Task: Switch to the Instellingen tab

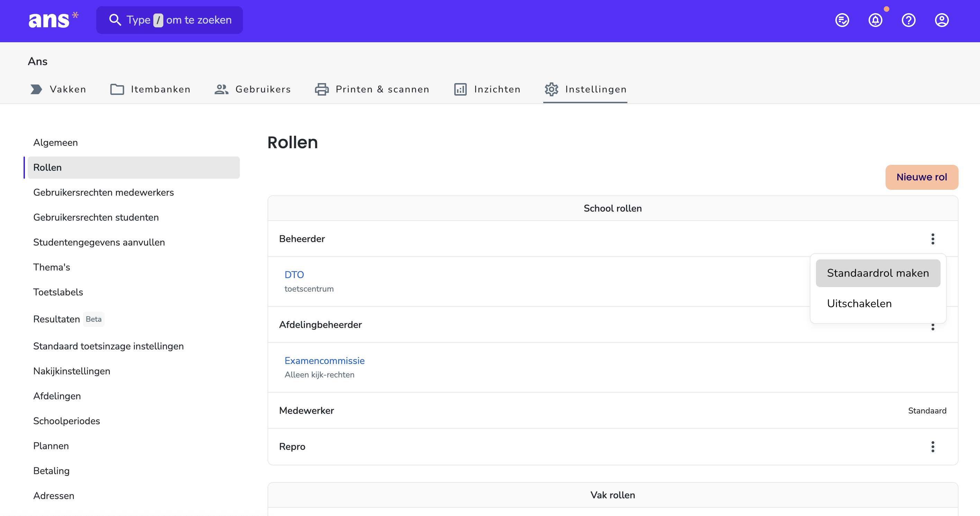Action: click(585, 89)
